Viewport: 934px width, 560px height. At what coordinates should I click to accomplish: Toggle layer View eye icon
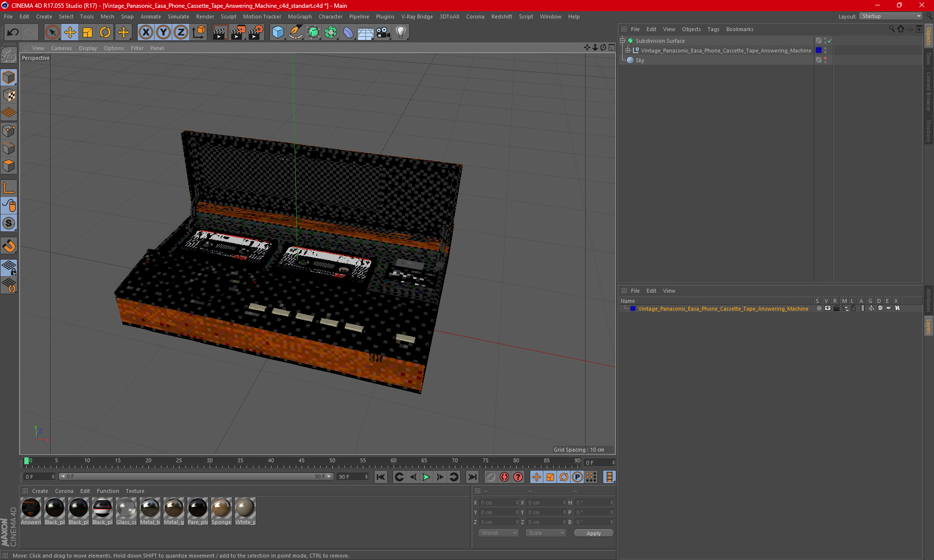pos(827,308)
